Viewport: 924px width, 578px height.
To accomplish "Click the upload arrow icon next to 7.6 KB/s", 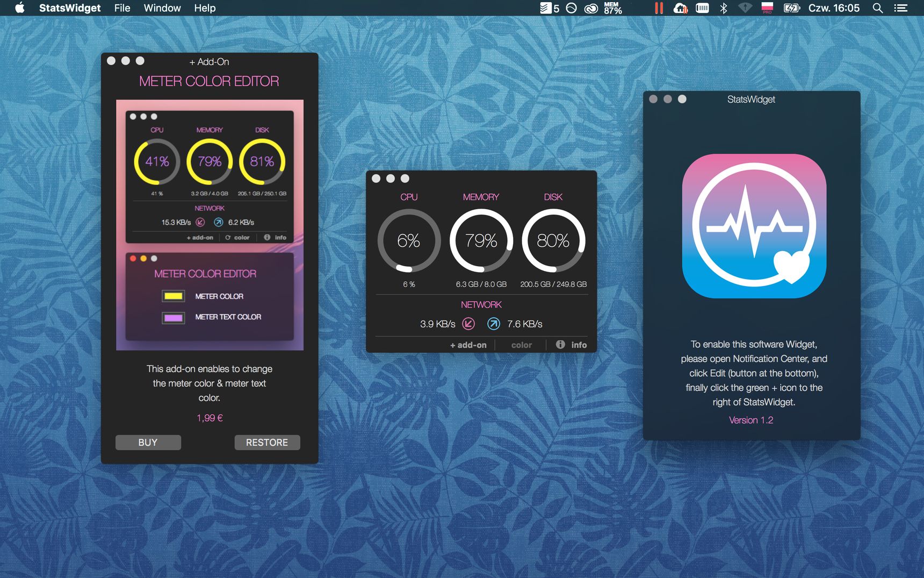I will 493,324.
